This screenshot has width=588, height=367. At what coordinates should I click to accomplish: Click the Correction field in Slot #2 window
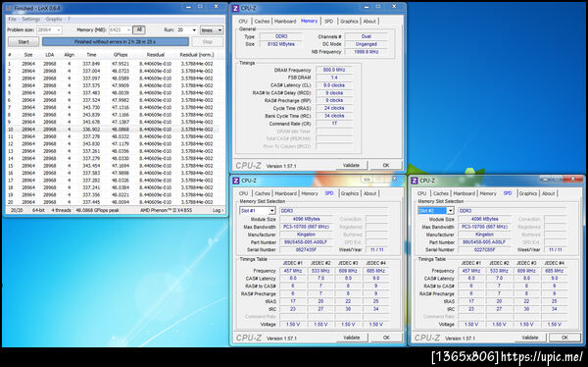pyautogui.click(x=555, y=219)
